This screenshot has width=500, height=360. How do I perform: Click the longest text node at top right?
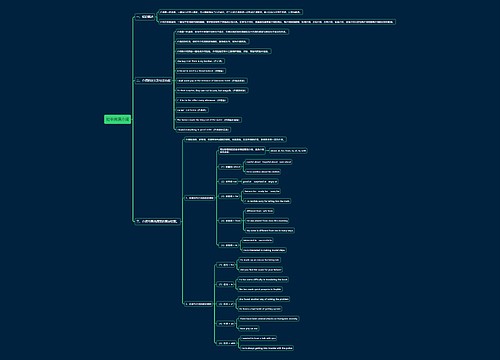pos(277,22)
